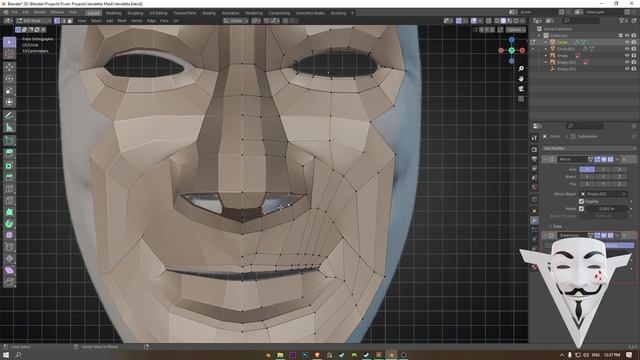Select the Bevel tool
The image size is (640, 360).
point(9,177)
